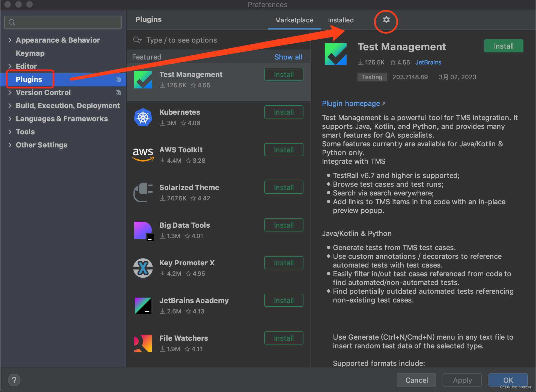Focus the settings search field
Viewport: 536px width, 392px height.
point(63,22)
